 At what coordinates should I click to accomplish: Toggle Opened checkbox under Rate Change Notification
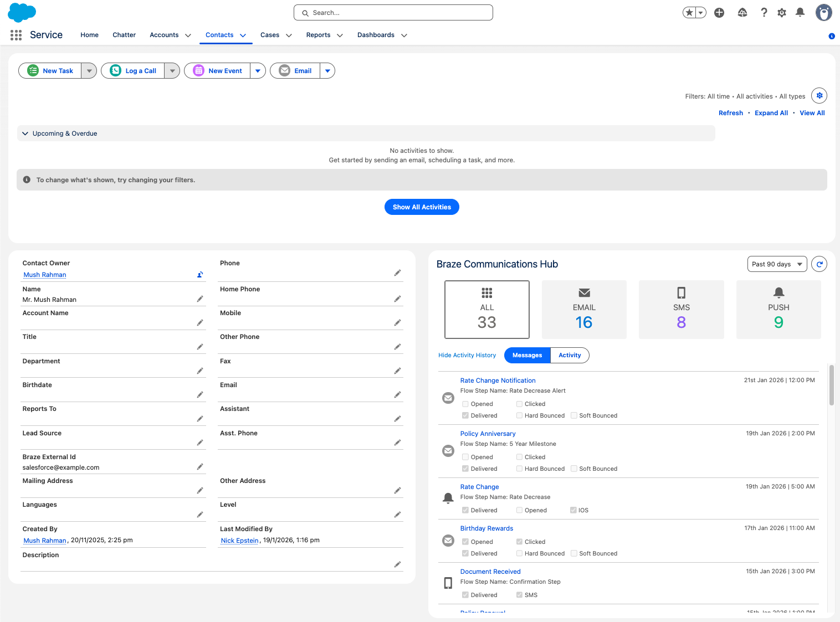pyautogui.click(x=465, y=404)
